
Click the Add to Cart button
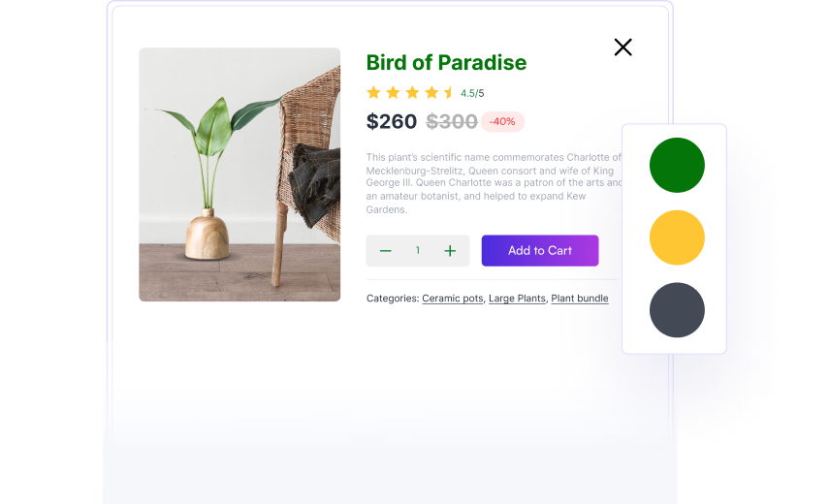[x=540, y=250]
